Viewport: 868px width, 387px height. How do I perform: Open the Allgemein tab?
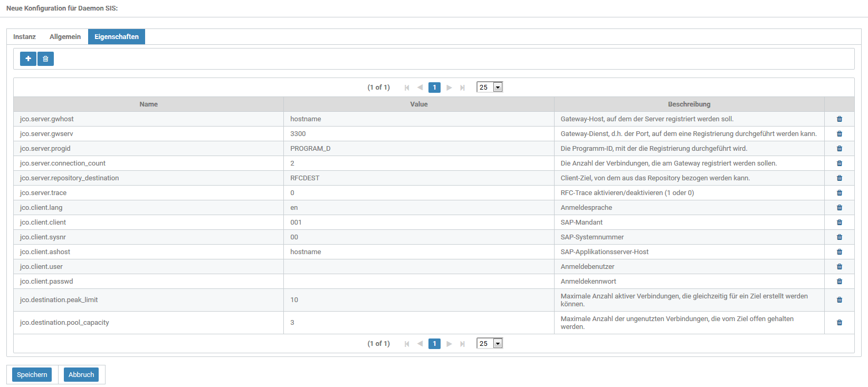pos(65,37)
